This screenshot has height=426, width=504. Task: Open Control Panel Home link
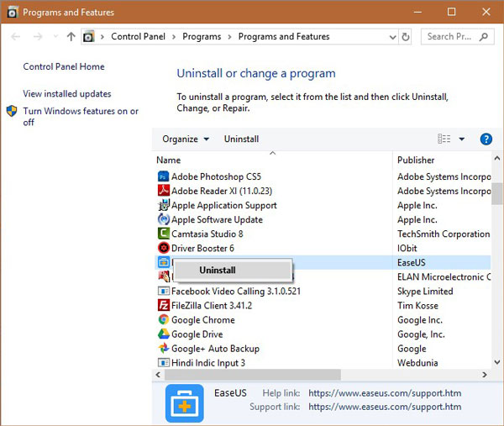tap(64, 66)
